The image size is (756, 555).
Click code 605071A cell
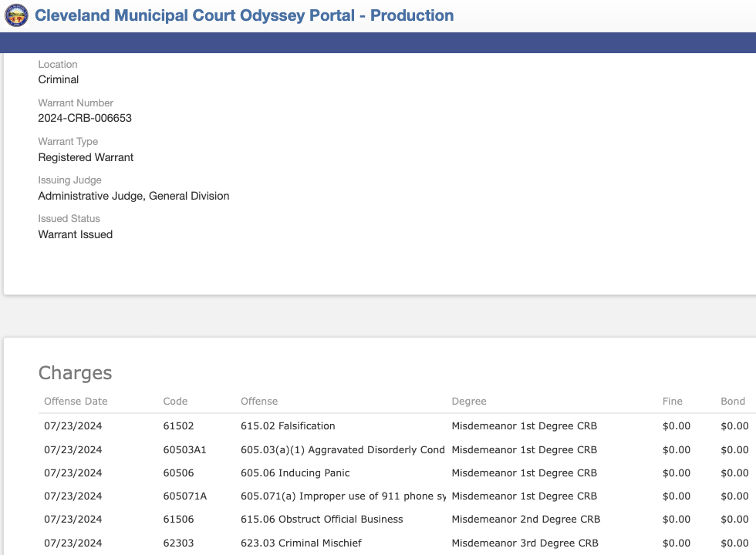[x=184, y=496]
